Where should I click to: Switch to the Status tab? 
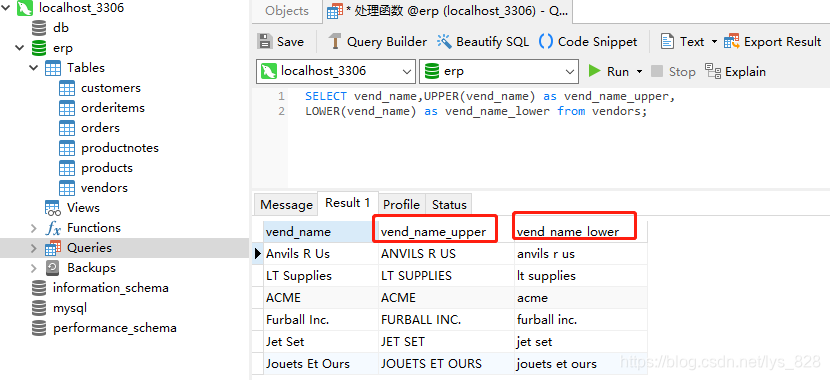tap(449, 205)
